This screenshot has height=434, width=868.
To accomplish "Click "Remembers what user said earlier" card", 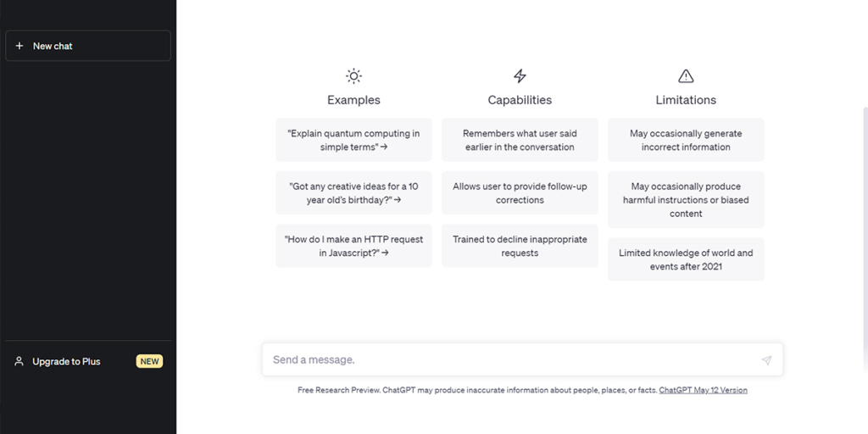I will pos(520,140).
